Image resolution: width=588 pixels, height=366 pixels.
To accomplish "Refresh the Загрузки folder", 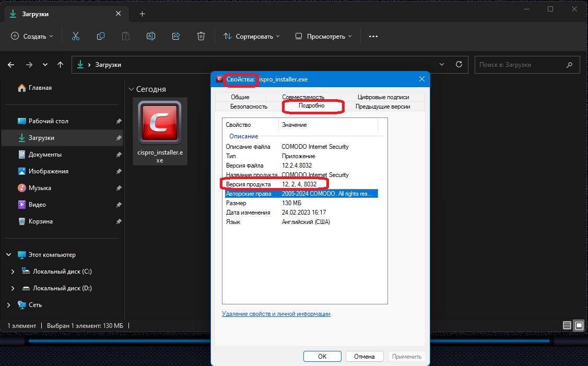I will 458,65.
